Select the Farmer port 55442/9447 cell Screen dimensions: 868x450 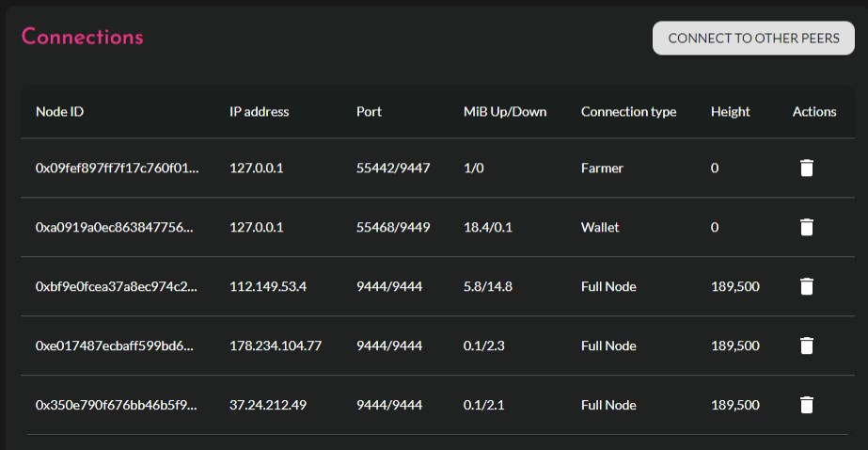point(393,168)
